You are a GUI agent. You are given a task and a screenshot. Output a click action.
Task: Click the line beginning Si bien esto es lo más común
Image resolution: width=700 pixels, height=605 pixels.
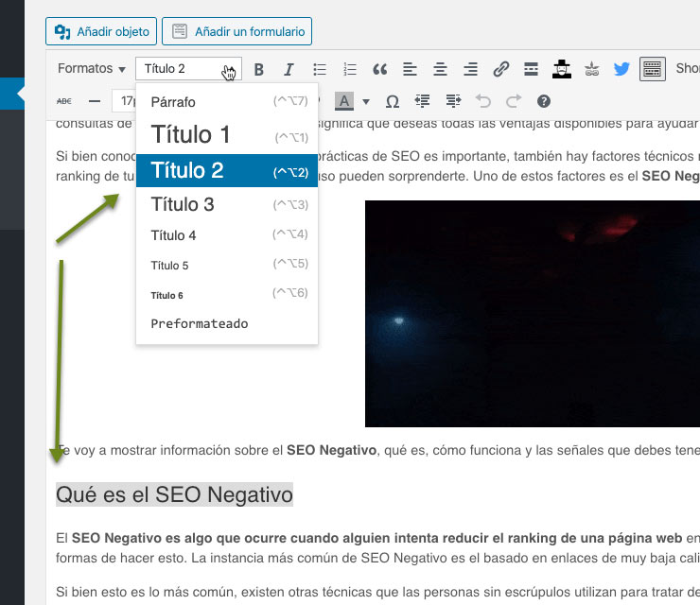coord(377,592)
